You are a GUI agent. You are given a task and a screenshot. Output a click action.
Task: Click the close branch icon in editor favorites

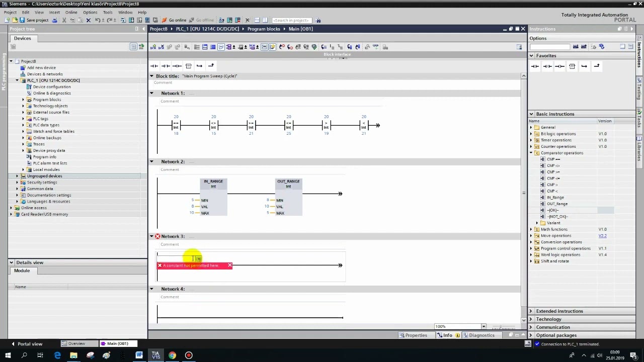pos(211,66)
